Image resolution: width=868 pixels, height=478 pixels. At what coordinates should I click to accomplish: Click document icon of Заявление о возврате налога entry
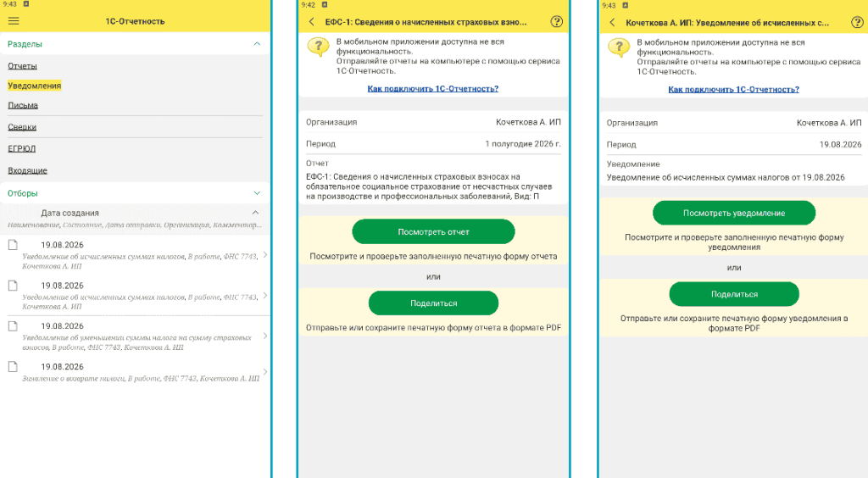[13, 366]
